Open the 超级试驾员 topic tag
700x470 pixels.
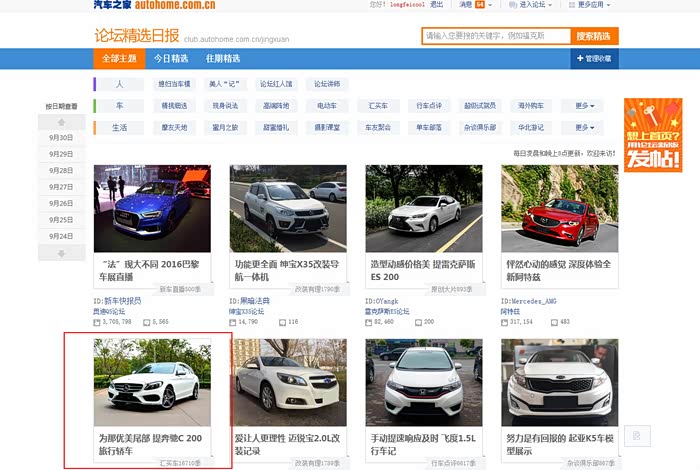[480, 106]
